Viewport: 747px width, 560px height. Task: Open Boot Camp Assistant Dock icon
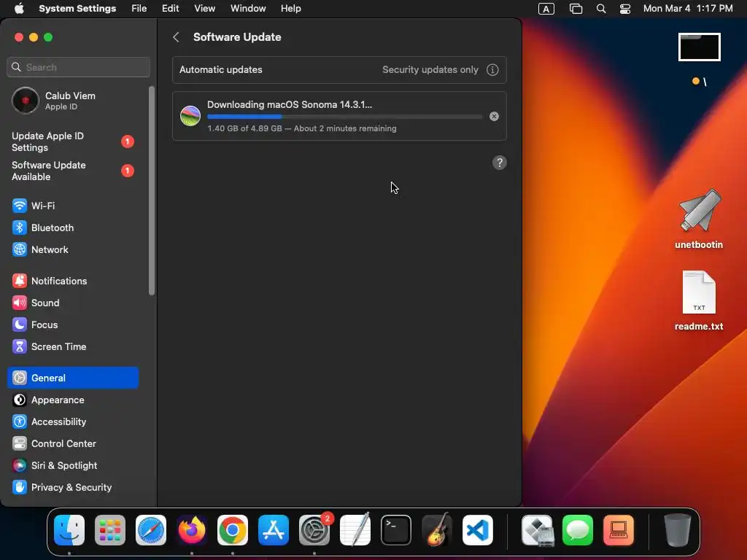pos(538,530)
